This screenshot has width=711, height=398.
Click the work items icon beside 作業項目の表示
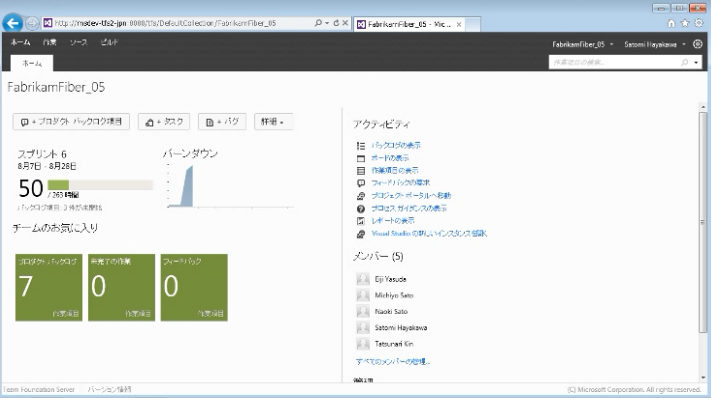pyautogui.click(x=361, y=170)
